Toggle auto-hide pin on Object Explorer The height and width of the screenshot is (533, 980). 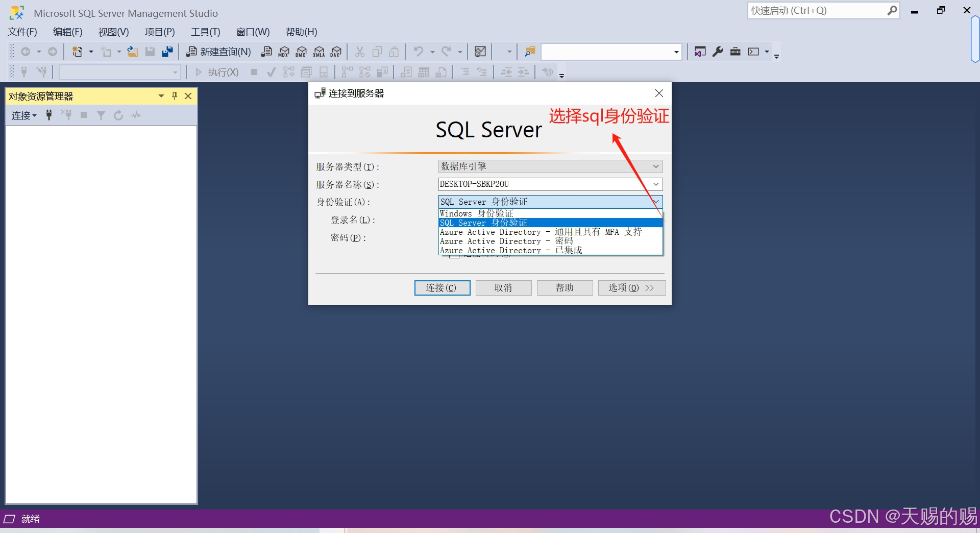175,95
